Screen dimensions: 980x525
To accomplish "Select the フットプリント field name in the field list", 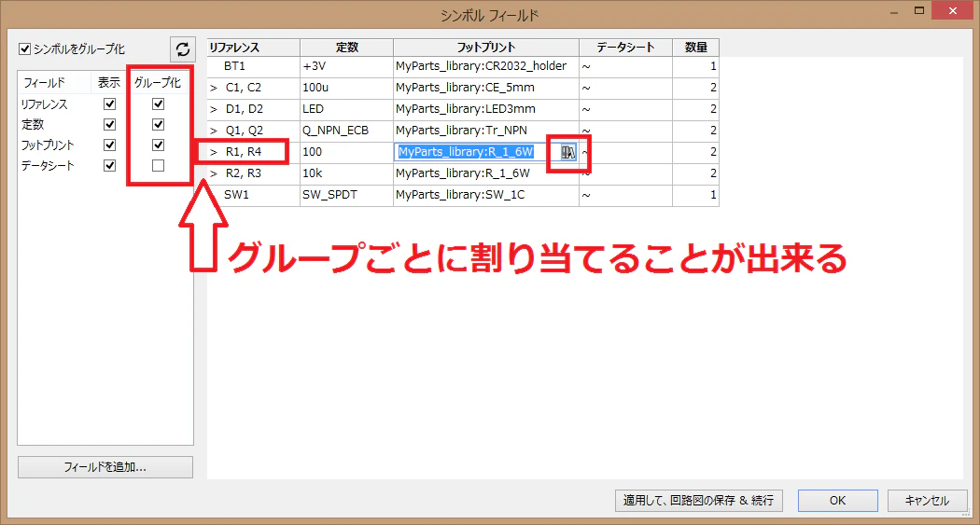I will [x=48, y=145].
